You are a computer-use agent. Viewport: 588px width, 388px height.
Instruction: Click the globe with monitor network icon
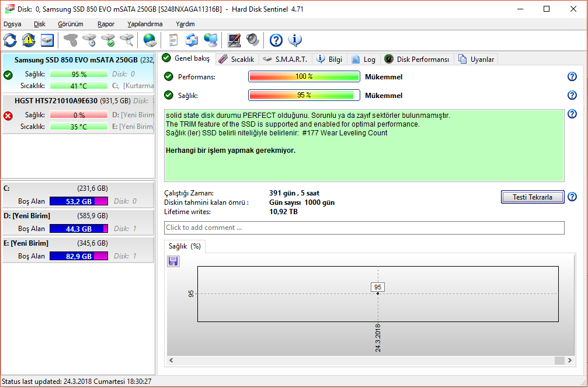coord(211,40)
